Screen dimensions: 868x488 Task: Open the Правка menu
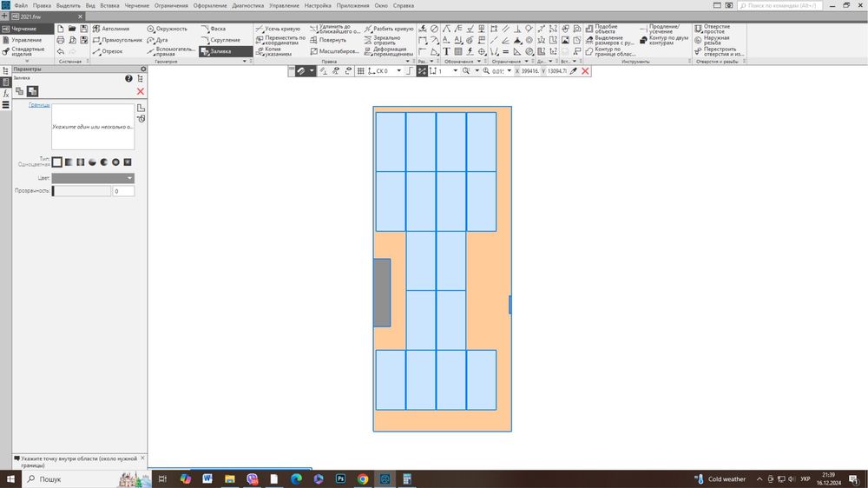click(42, 5)
